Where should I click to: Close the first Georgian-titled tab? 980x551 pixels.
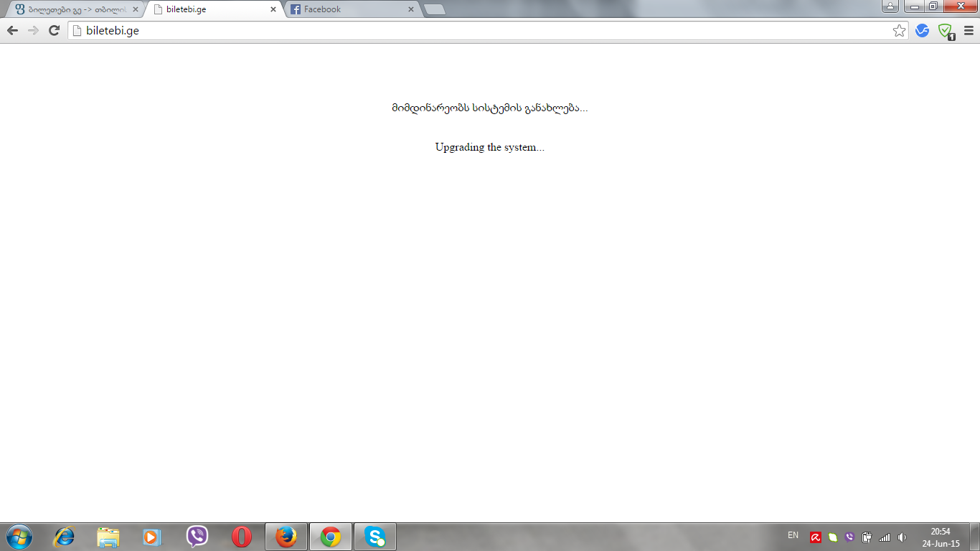point(135,9)
